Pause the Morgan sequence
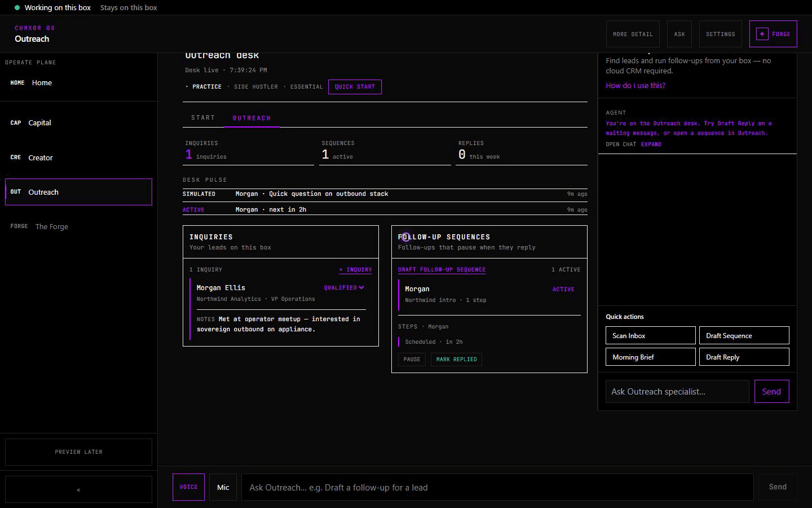Viewport: 812px width, 508px height. pos(412,360)
